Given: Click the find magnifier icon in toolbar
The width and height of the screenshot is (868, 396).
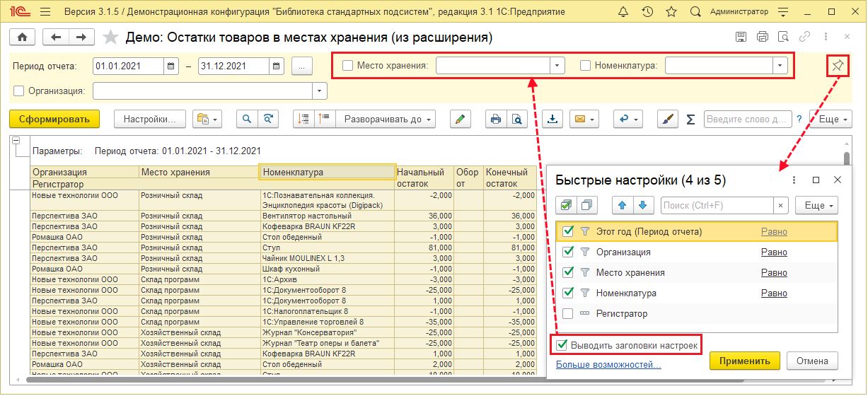Looking at the screenshot, I should coord(247,119).
